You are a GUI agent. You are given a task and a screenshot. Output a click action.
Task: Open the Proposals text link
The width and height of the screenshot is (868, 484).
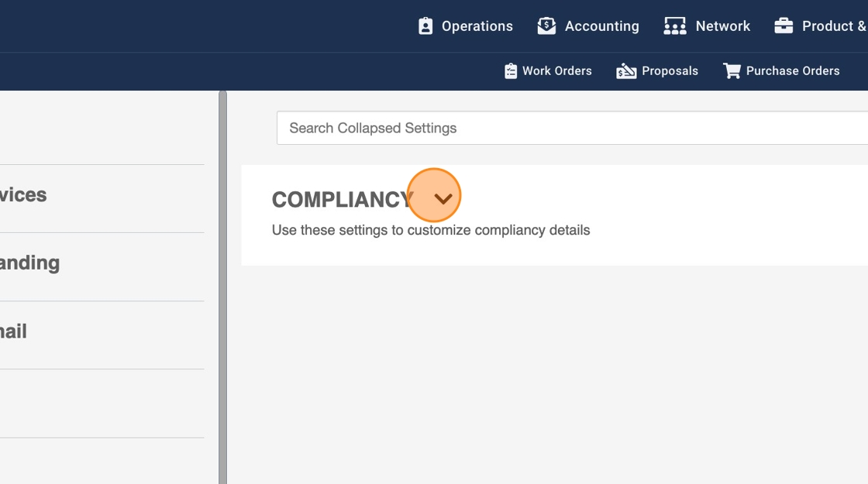point(670,71)
